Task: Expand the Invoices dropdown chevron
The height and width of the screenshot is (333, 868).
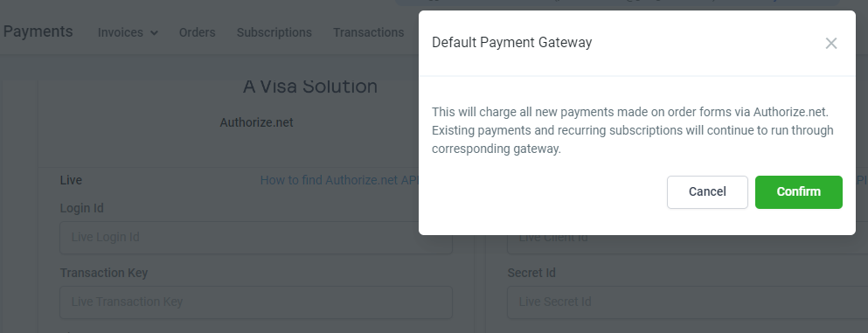Action: [154, 33]
